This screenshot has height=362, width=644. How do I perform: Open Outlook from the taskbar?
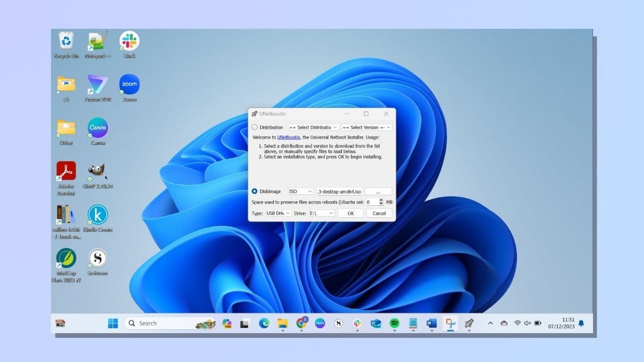[374, 323]
